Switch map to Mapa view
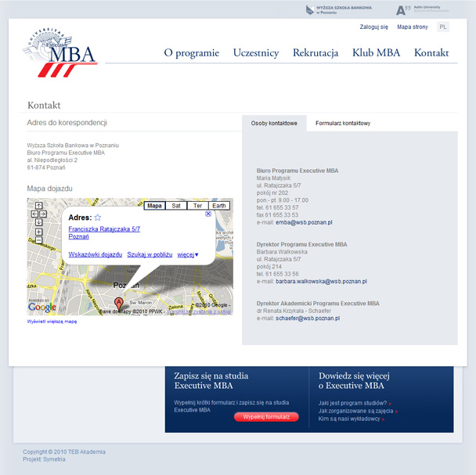This screenshot has width=476, height=475. [x=154, y=206]
